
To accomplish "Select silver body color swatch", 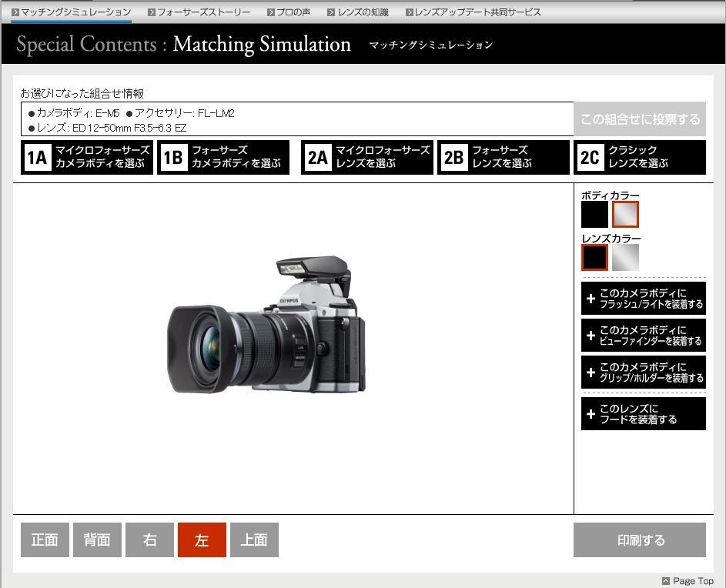I will (x=625, y=215).
